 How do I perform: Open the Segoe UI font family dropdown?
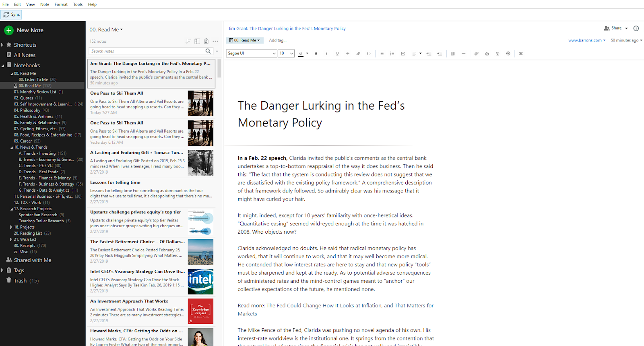252,53
